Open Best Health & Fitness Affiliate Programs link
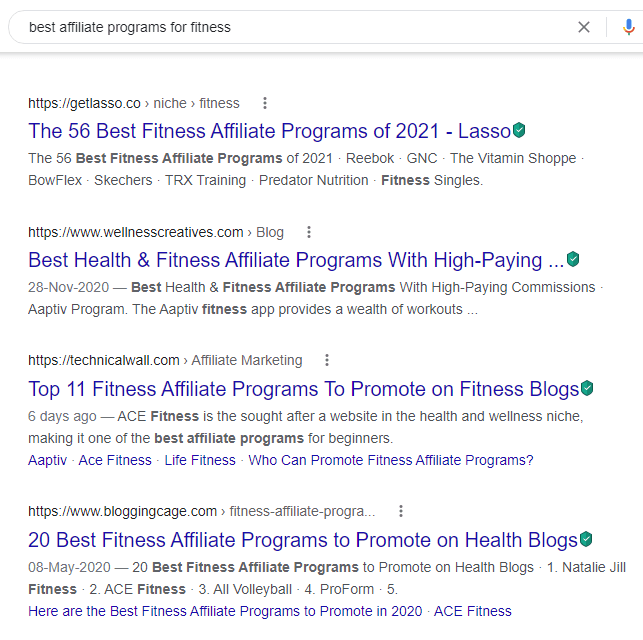This screenshot has width=643, height=640. coord(296,260)
